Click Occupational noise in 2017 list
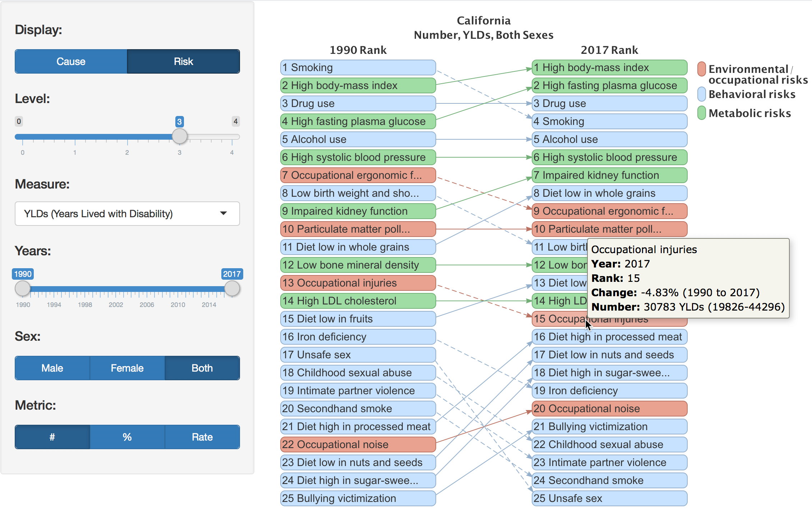This screenshot has width=812, height=512. coord(609,408)
